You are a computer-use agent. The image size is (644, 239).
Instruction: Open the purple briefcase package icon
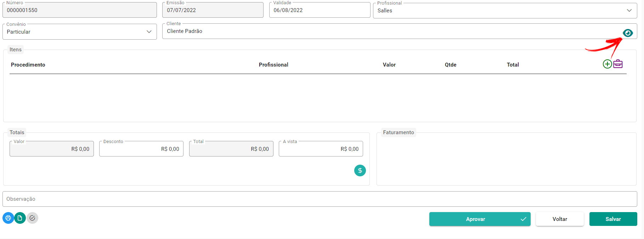(x=618, y=64)
